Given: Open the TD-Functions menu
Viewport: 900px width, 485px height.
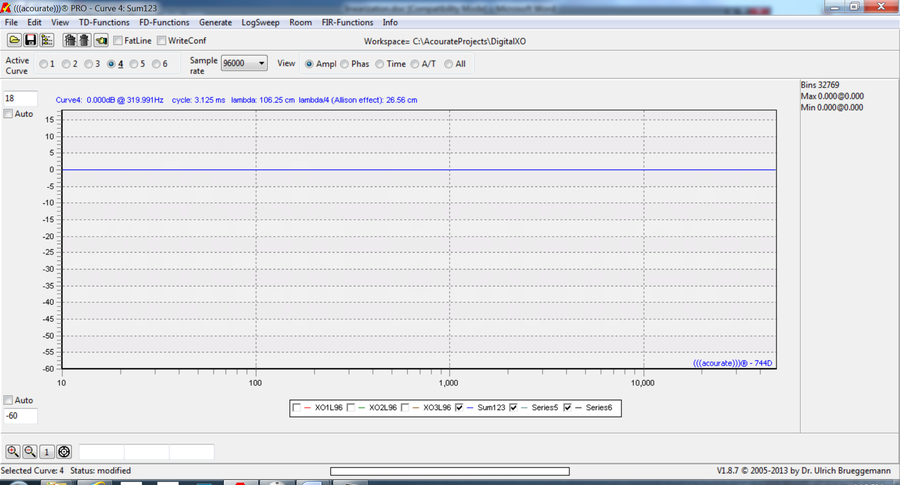Looking at the screenshot, I should [x=104, y=22].
